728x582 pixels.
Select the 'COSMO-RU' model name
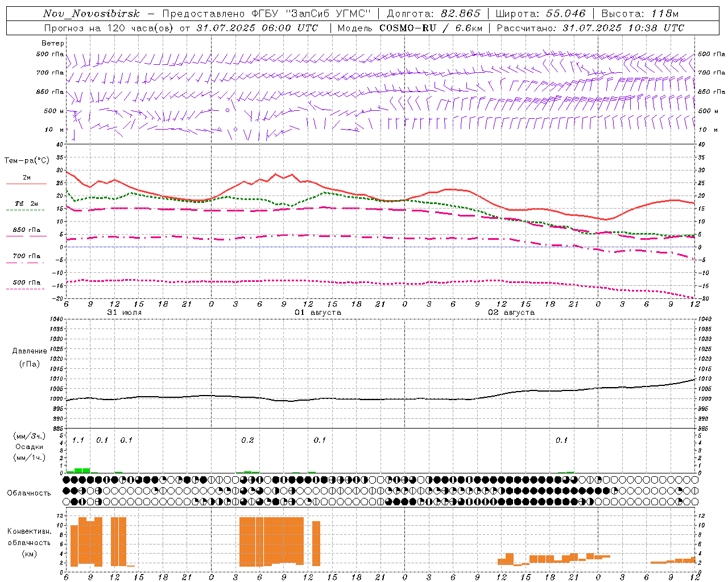point(408,28)
